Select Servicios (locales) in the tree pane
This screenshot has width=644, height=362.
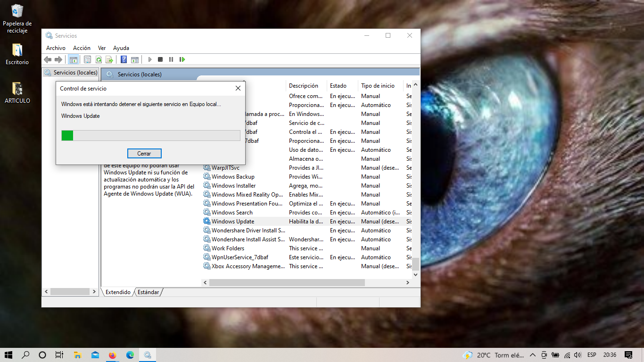75,73
